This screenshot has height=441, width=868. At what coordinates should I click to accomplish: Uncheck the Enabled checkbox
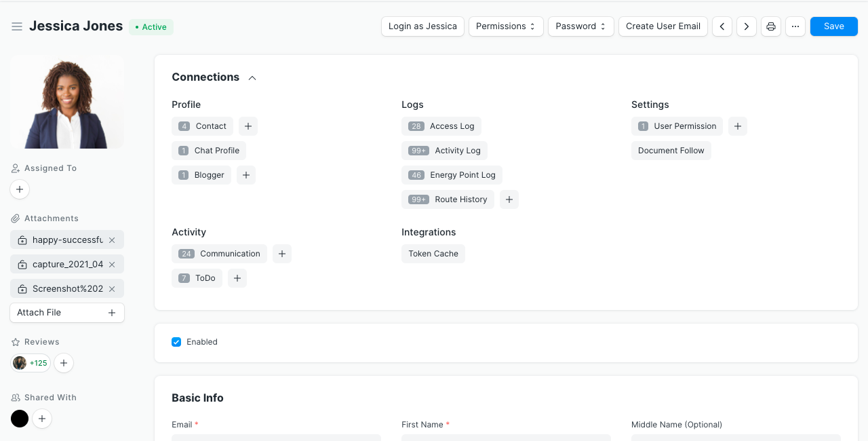(x=176, y=342)
